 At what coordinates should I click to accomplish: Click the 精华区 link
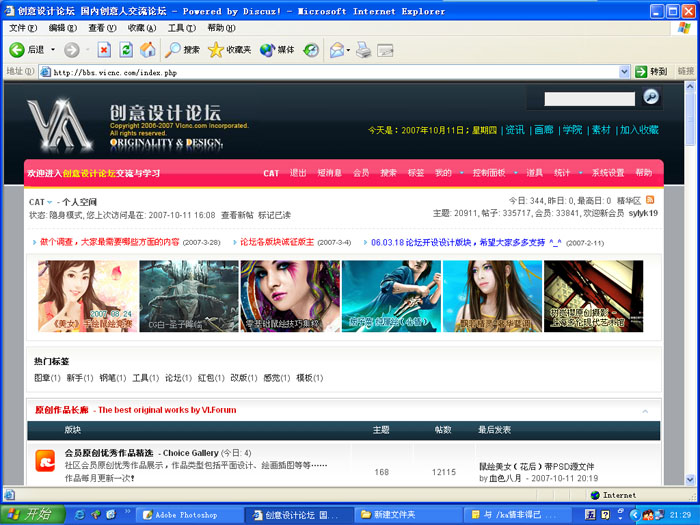pos(629,201)
